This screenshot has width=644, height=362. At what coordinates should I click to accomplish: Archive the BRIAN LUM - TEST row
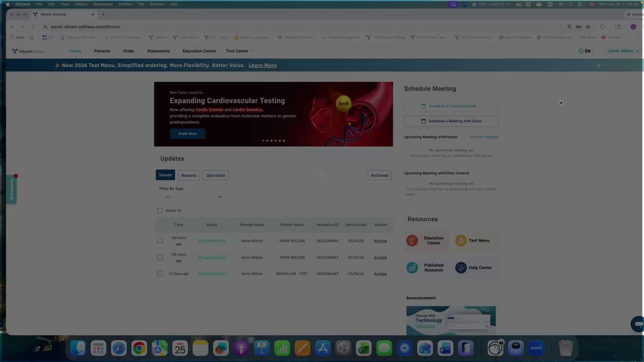380,274
